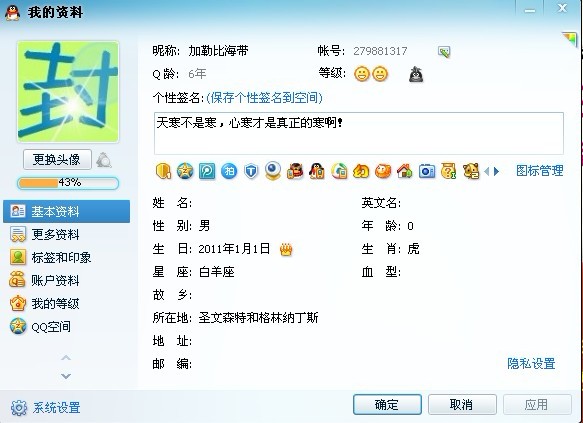This screenshot has width=583, height=423.
Task: Open the camera photo album icon
Action: click(x=426, y=171)
